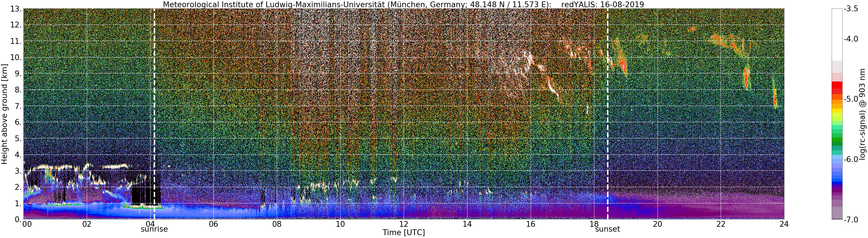The image size is (868, 238).
Task: Click the colorbar tick label '-4.0'
Action: [851, 39]
